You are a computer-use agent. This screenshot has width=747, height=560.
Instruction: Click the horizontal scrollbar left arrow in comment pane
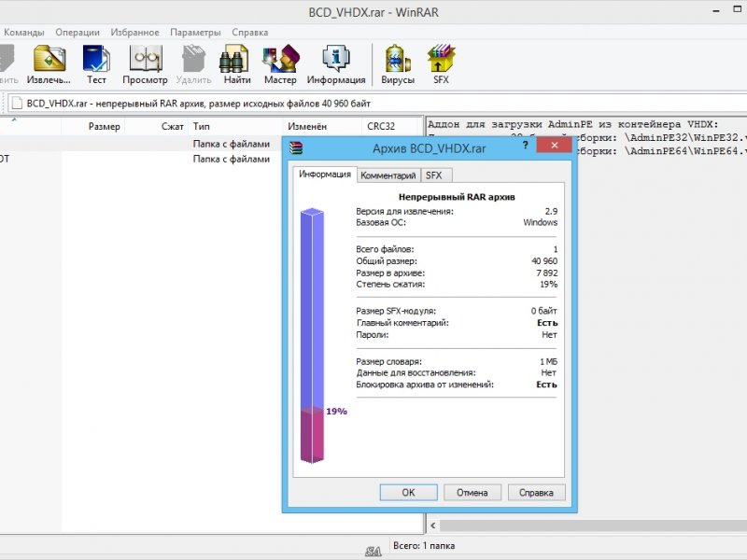[433, 525]
